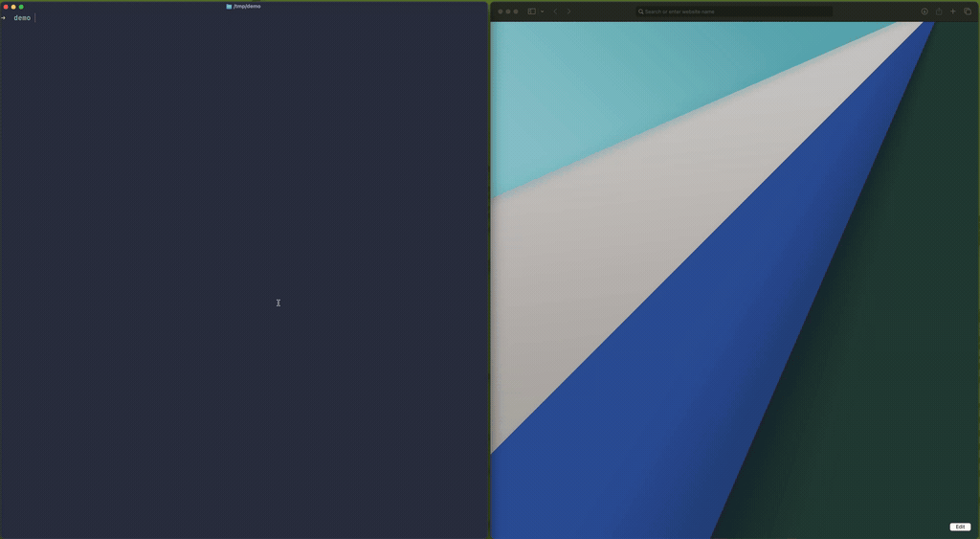Image resolution: width=980 pixels, height=539 pixels.
Task: Zoom the terminal window with green button
Action: point(21,7)
